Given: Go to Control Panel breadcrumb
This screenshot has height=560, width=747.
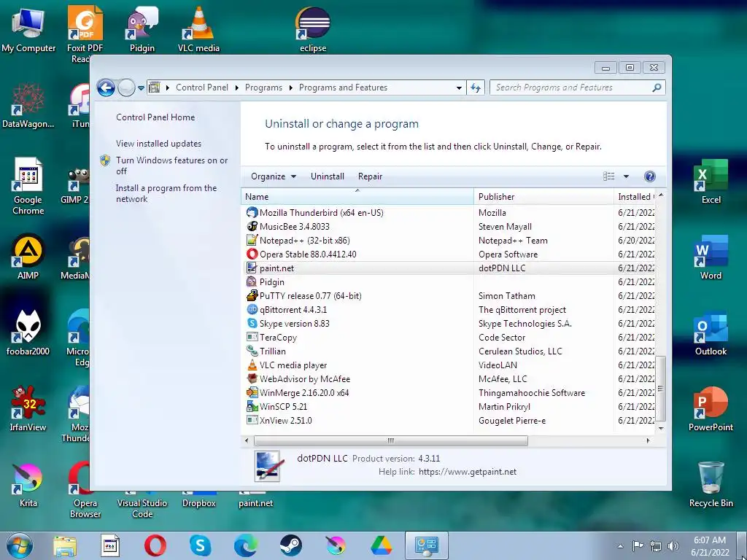Looking at the screenshot, I should pyautogui.click(x=202, y=87).
